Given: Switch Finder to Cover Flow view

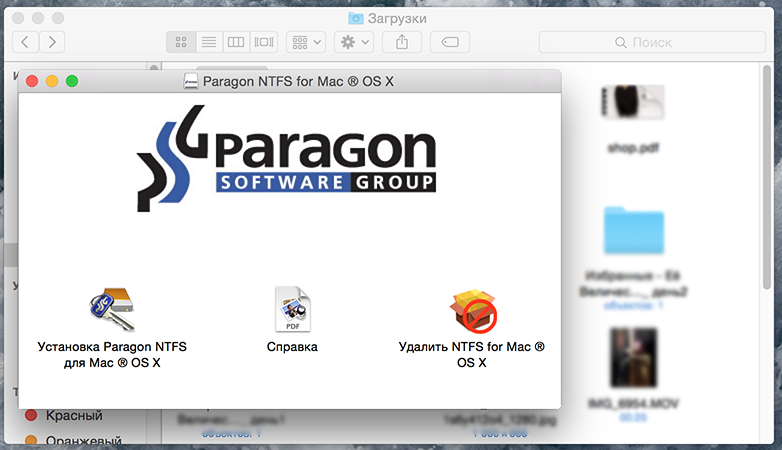Looking at the screenshot, I should click(x=264, y=42).
